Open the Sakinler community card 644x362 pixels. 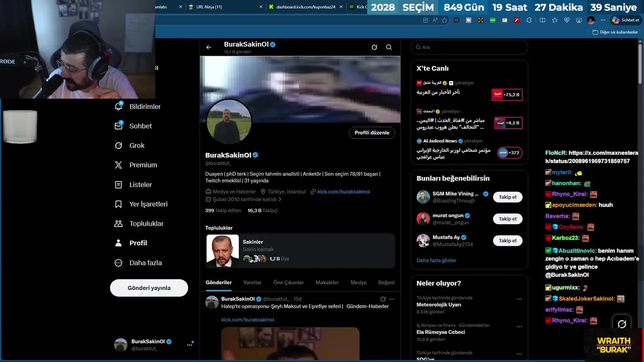point(300,250)
